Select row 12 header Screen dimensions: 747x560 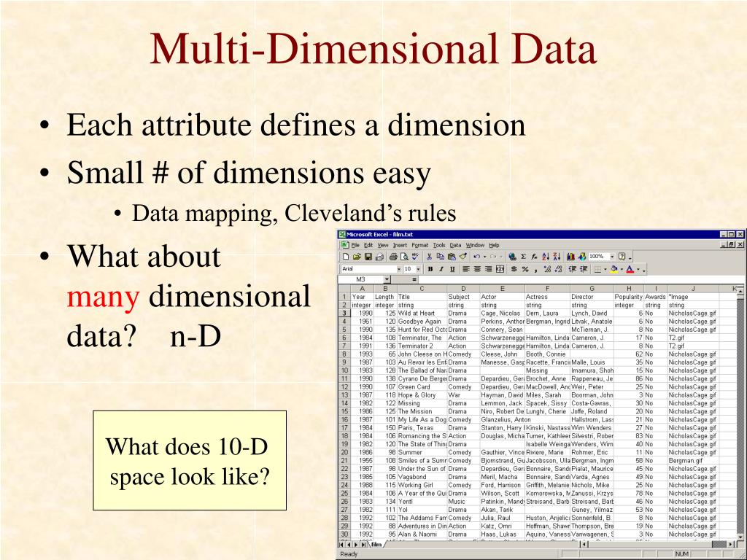pos(344,387)
